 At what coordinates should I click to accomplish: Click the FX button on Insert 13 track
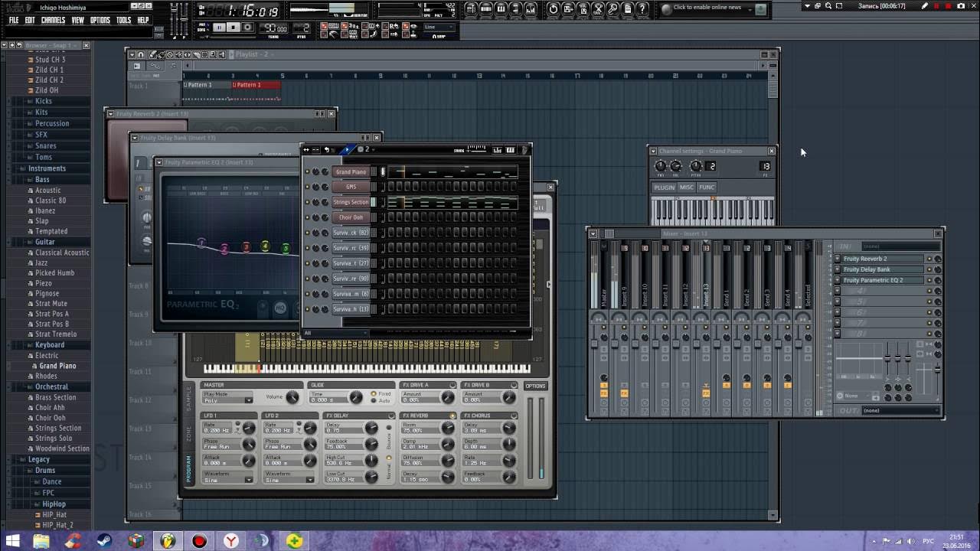click(x=706, y=393)
